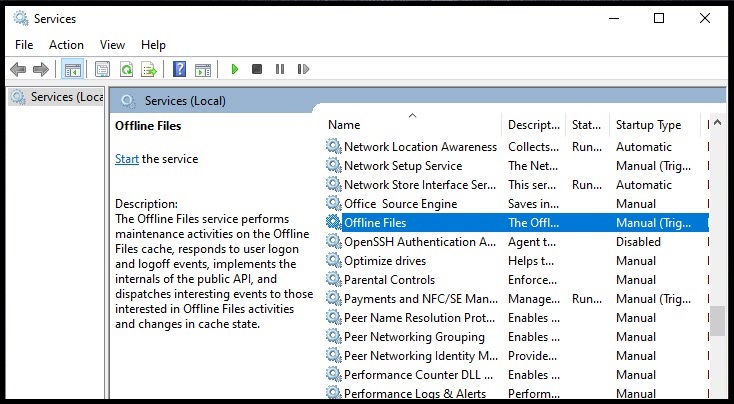
Task: Select the Performance Counter DLL Host service
Action: (517, 375)
